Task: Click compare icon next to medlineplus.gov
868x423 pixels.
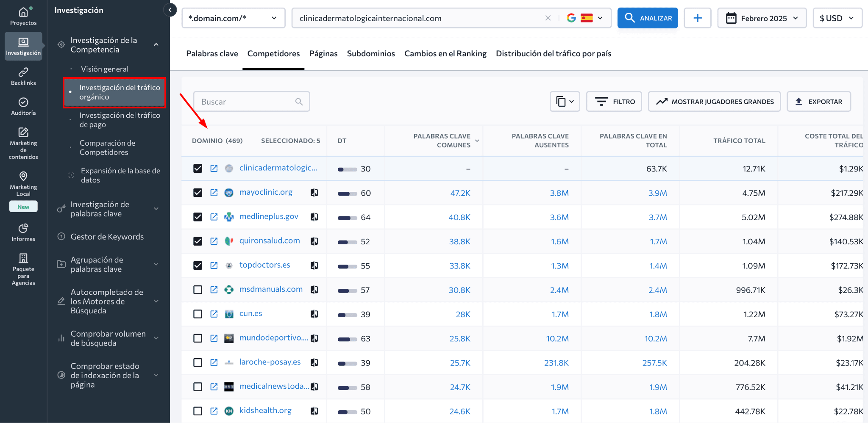Action: (x=314, y=217)
